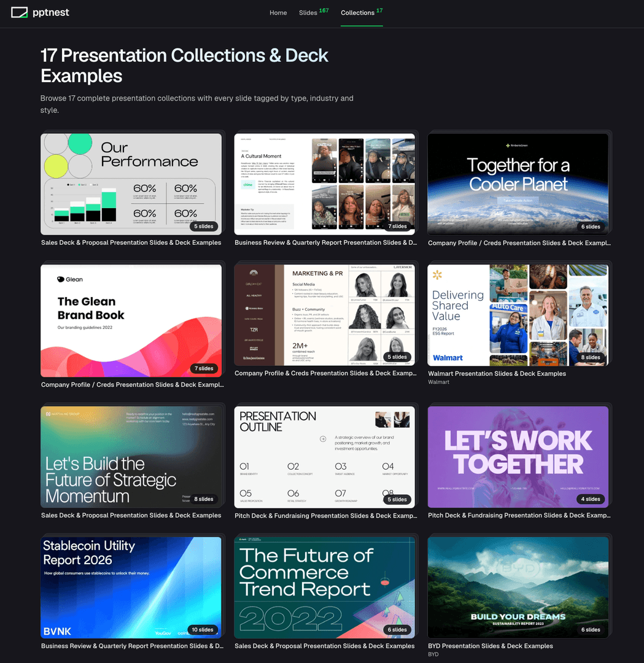Go to the Home nav item

click(x=278, y=13)
